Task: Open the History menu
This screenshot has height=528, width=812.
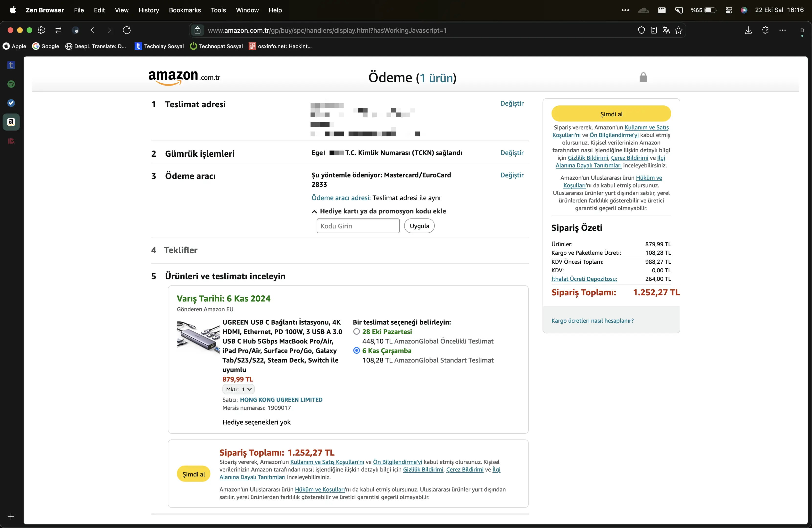Action: click(149, 10)
